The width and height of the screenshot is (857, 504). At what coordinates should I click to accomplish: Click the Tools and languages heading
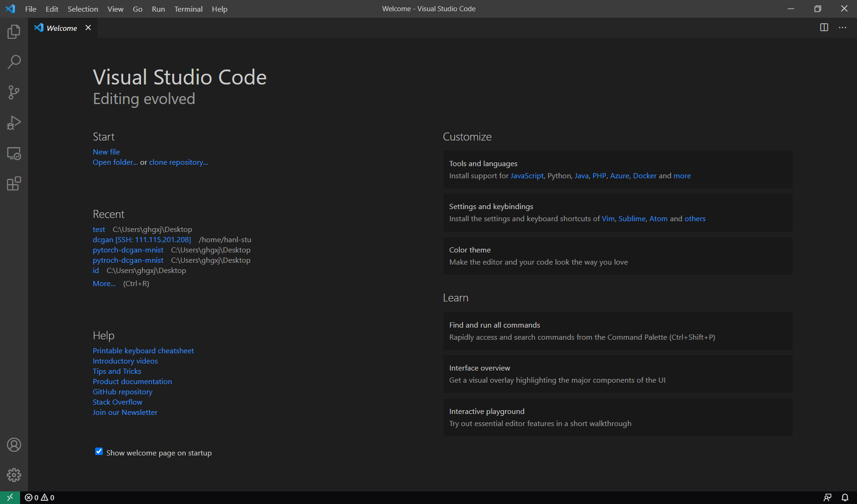[x=483, y=164]
